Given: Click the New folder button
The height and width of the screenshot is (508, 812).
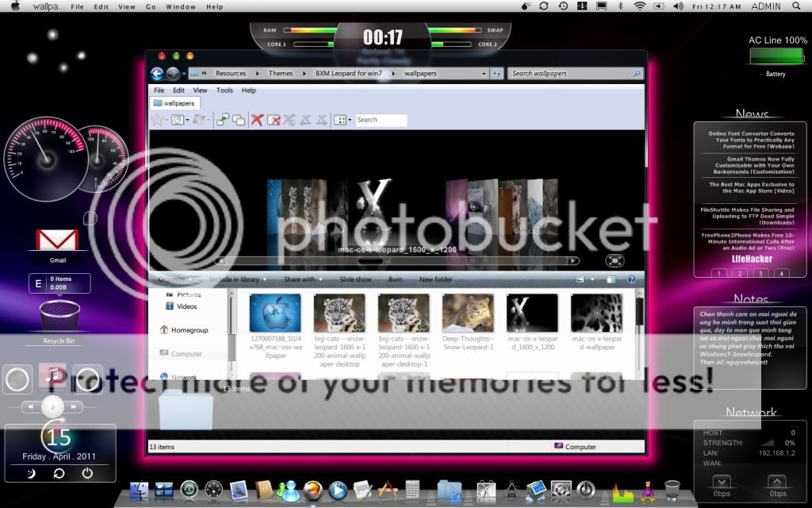Looking at the screenshot, I should point(435,279).
